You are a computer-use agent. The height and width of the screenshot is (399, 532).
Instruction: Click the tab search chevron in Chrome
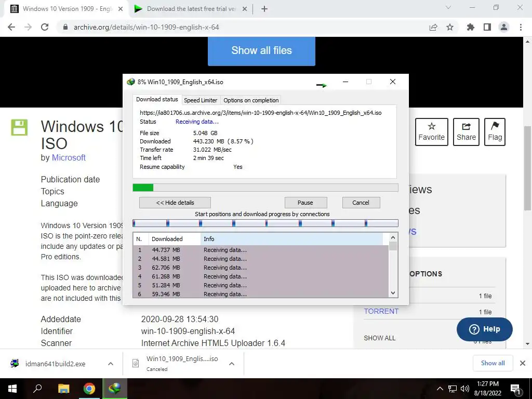pyautogui.click(x=448, y=7)
